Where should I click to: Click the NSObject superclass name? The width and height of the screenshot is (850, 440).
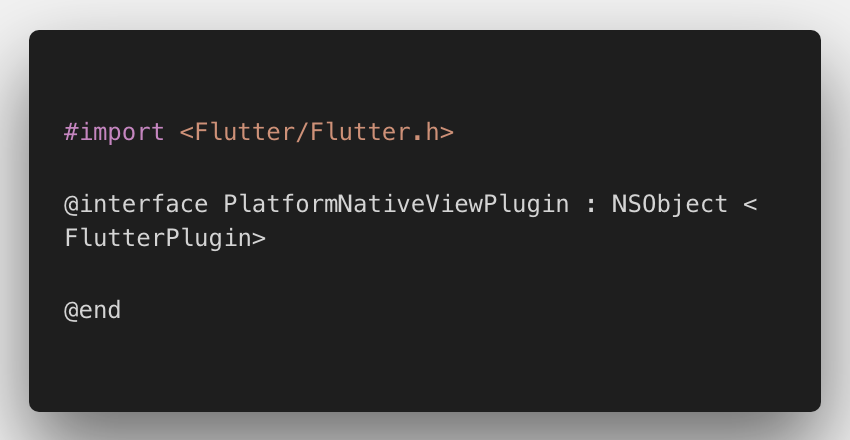(x=669, y=205)
